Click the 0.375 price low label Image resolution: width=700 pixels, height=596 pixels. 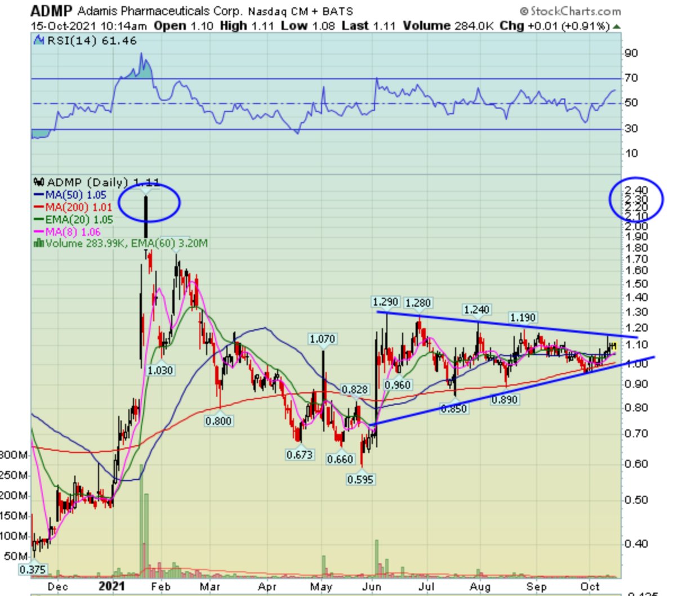coord(33,570)
